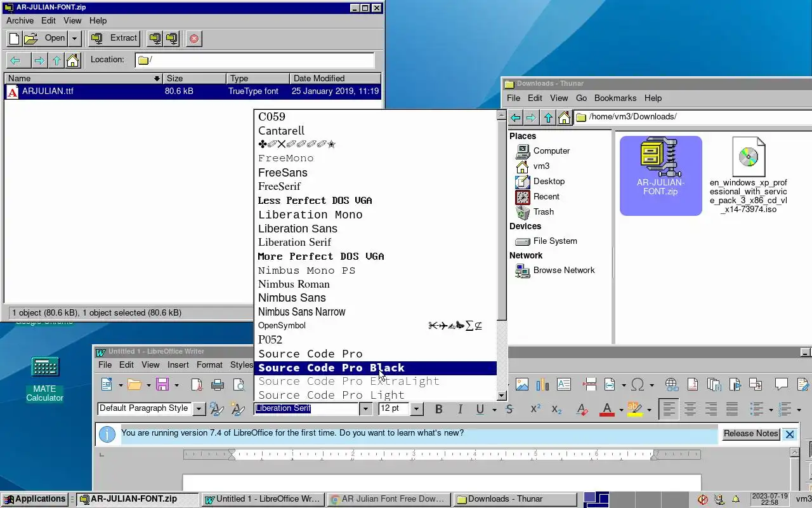812x508 pixels.
Task: Click Writer's Open folder icon
Action: tap(134, 384)
